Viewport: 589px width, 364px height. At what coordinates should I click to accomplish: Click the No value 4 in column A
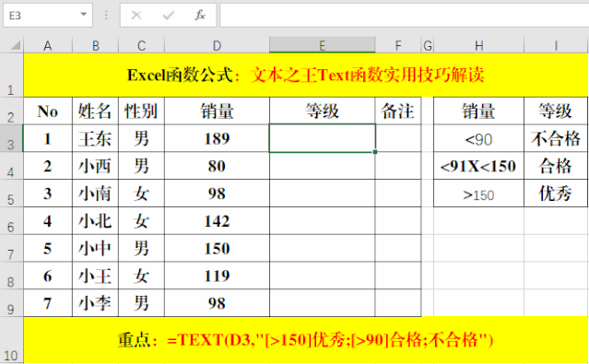point(48,221)
